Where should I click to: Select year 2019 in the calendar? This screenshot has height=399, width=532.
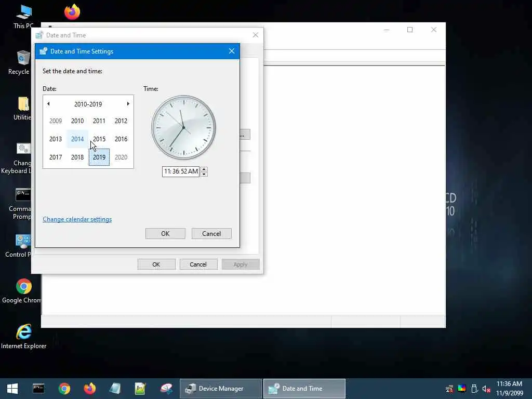coord(99,157)
